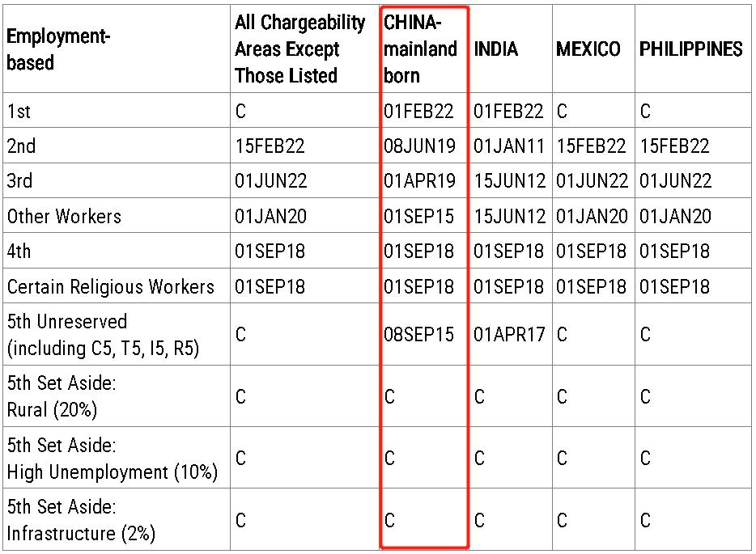Click the 08SEP15 5th Unreserved China date
Viewport: 756px width, 554px height.
(419, 334)
